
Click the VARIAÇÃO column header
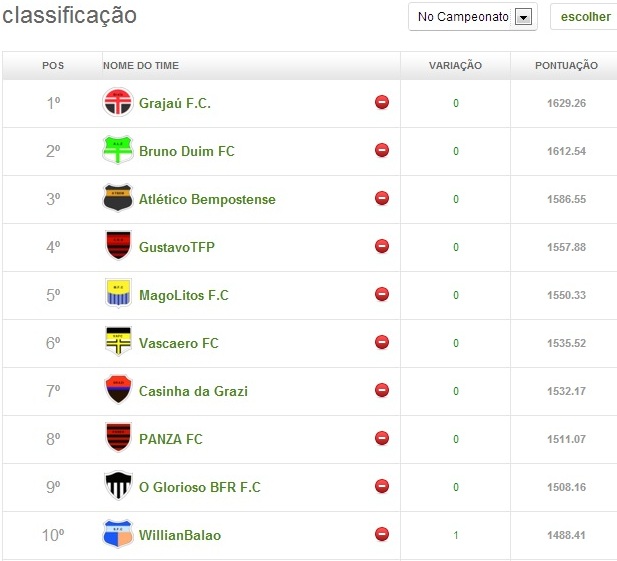click(x=455, y=66)
